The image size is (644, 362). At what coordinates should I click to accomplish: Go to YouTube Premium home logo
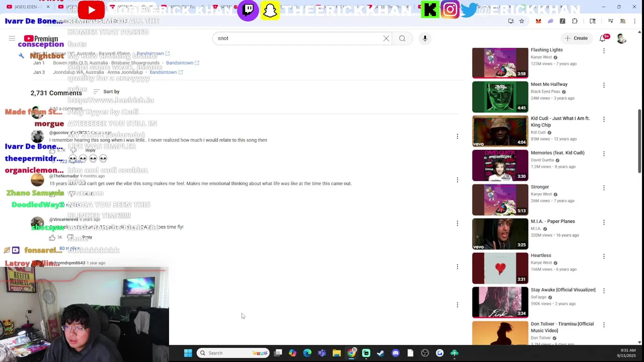pos(41,39)
